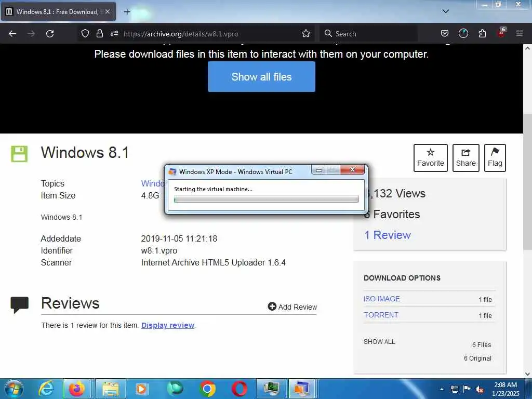The image size is (532, 399).
Task: Open Windows Explorer from taskbar
Action: click(111, 389)
